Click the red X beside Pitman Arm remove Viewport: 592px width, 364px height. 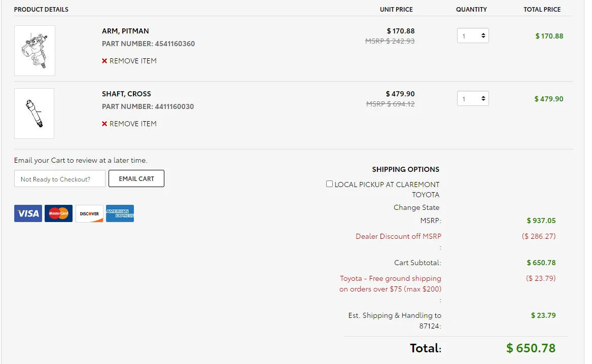point(105,61)
